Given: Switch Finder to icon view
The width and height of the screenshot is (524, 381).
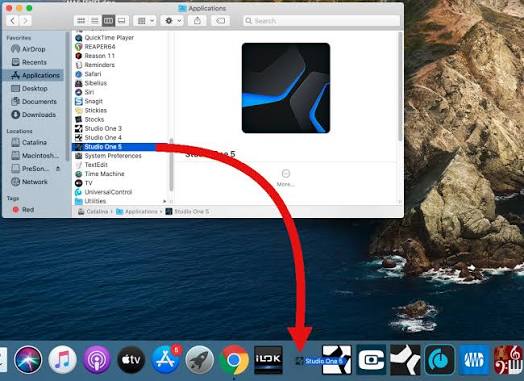Looking at the screenshot, I should (x=81, y=21).
